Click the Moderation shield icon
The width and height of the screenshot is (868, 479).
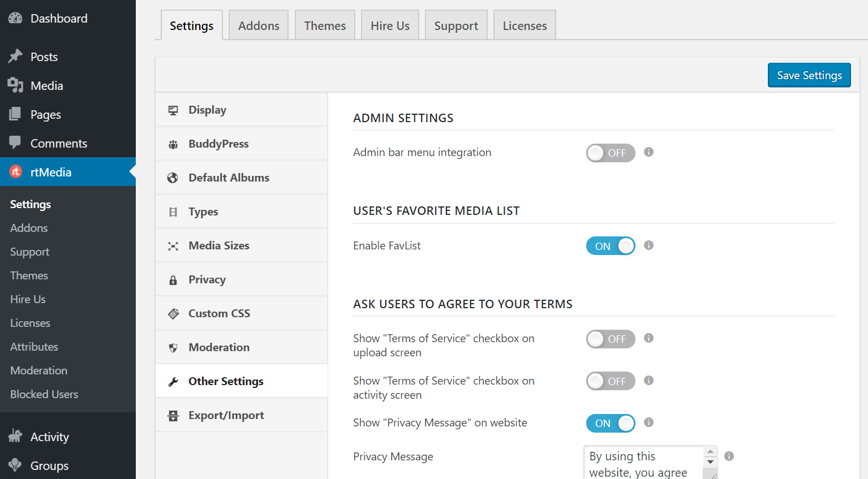coord(174,347)
